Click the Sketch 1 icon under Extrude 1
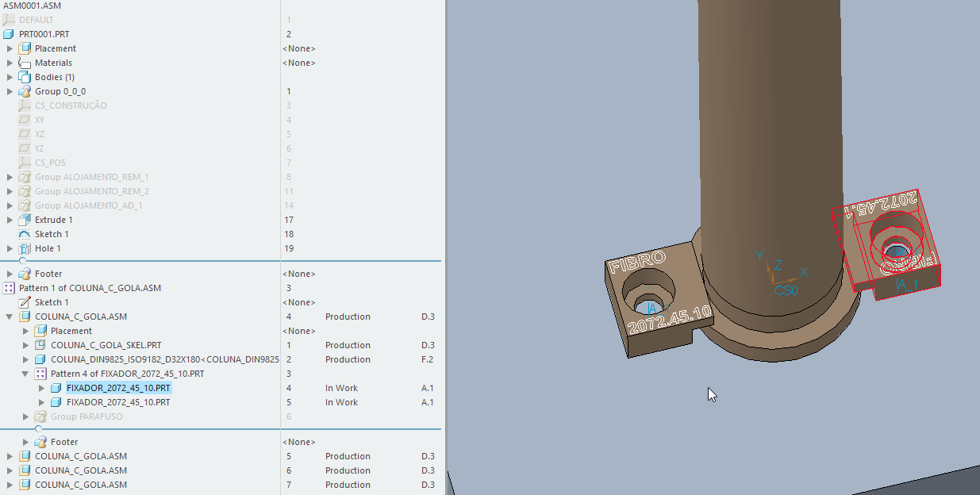 click(25, 234)
